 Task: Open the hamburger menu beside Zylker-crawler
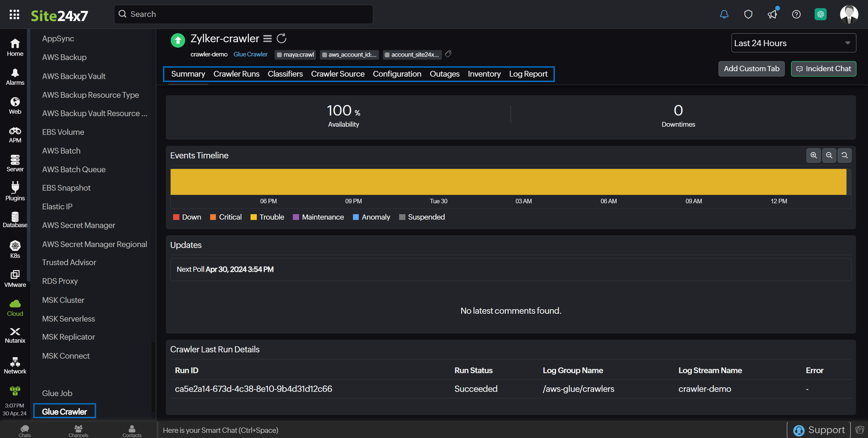[x=268, y=39]
